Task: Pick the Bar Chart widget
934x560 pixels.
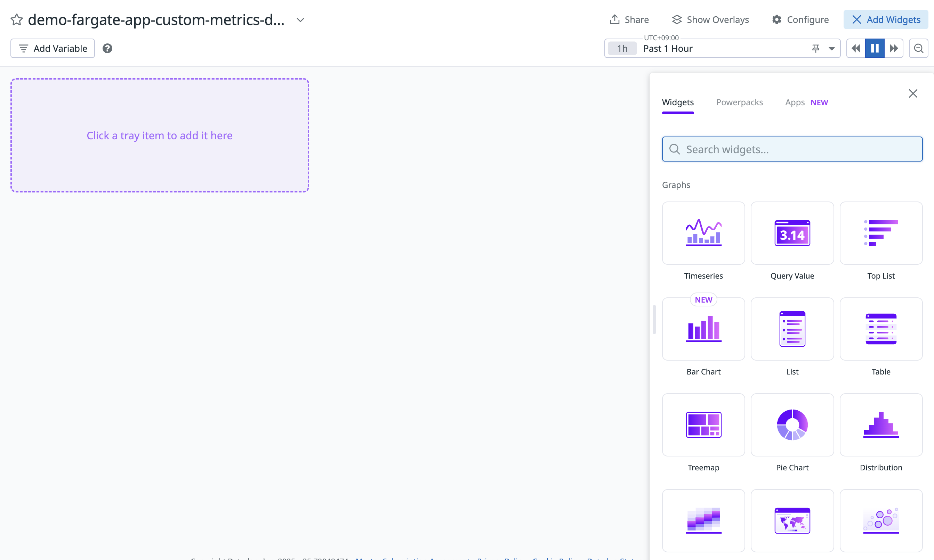Action: (703, 329)
